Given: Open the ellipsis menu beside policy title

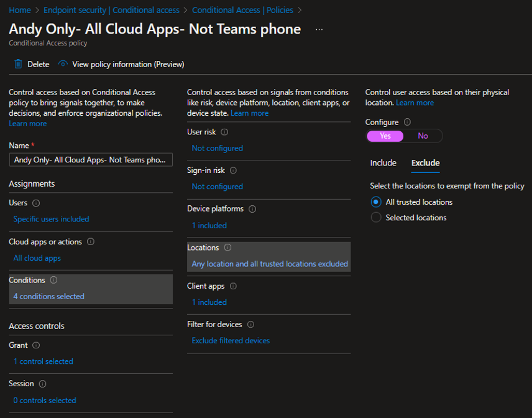Looking at the screenshot, I should tap(319, 29).
